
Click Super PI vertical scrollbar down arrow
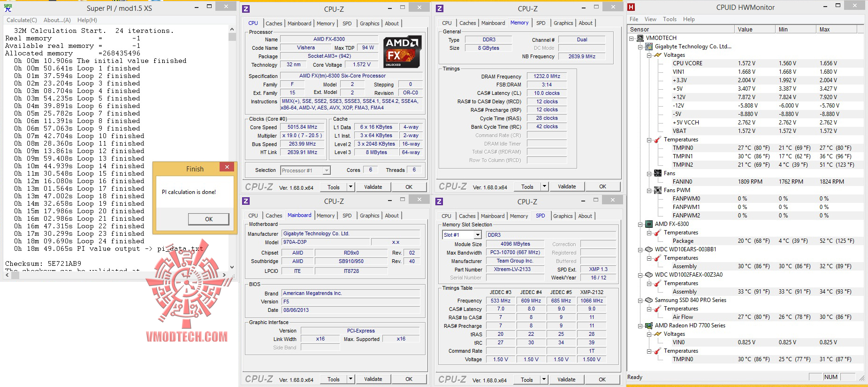point(232,267)
